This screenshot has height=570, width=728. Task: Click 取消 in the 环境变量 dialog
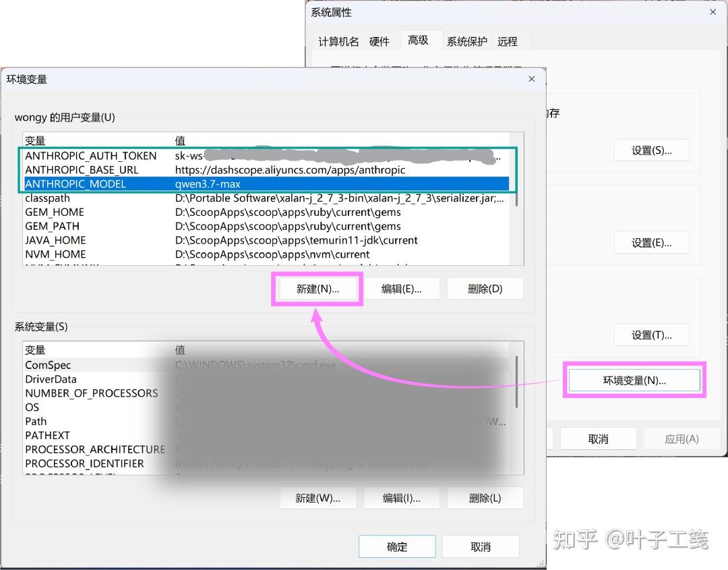(481, 547)
